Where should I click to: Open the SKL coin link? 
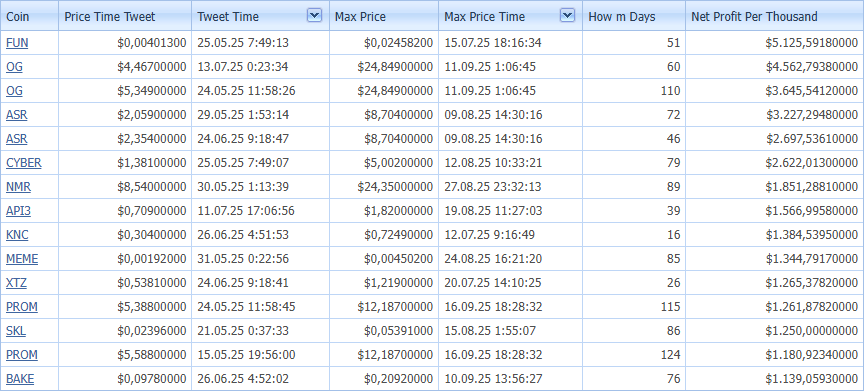pyautogui.click(x=16, y=331)
